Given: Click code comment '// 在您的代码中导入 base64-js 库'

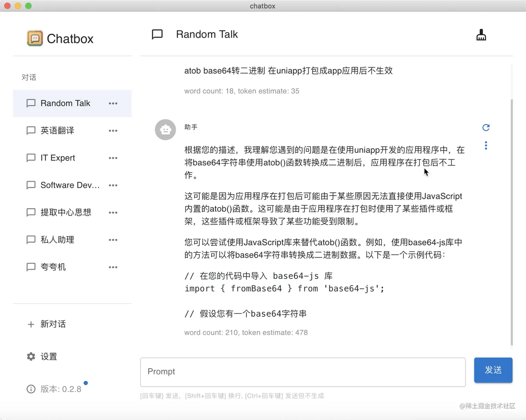Looking at the screenshot, I should tap(258, 276).
